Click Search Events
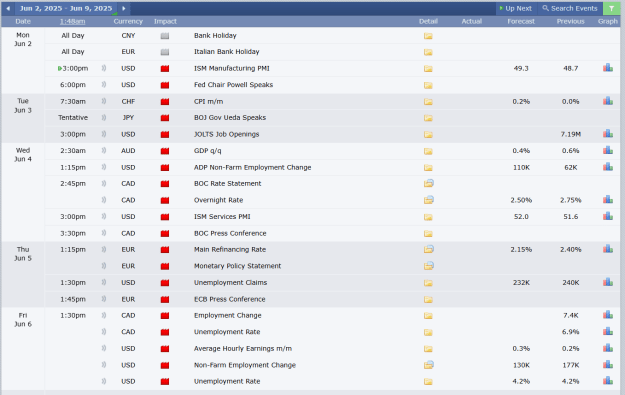 (570, 8)
